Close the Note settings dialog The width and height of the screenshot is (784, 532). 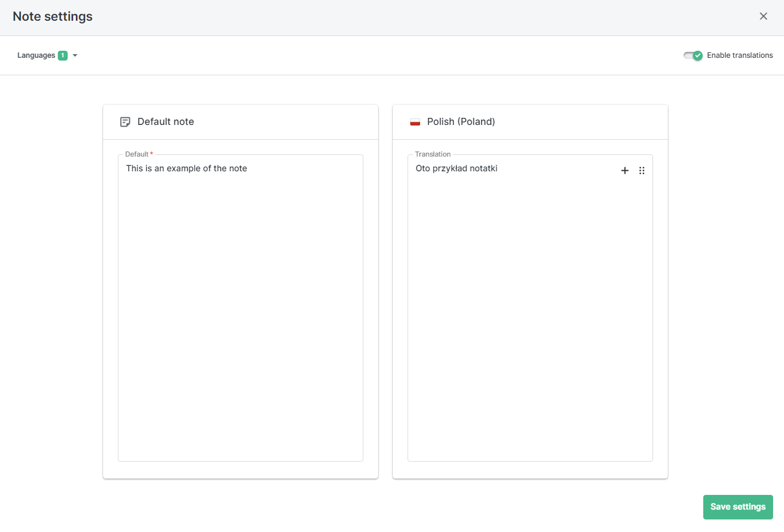763,16
